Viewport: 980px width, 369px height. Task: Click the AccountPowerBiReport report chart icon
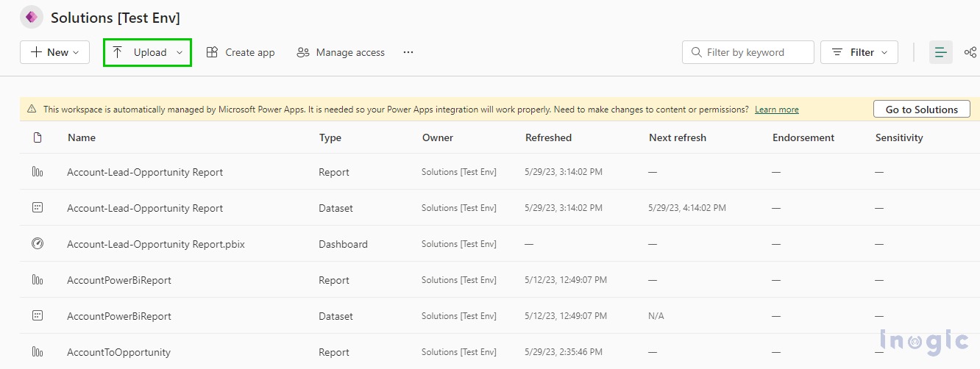(38, 280)
